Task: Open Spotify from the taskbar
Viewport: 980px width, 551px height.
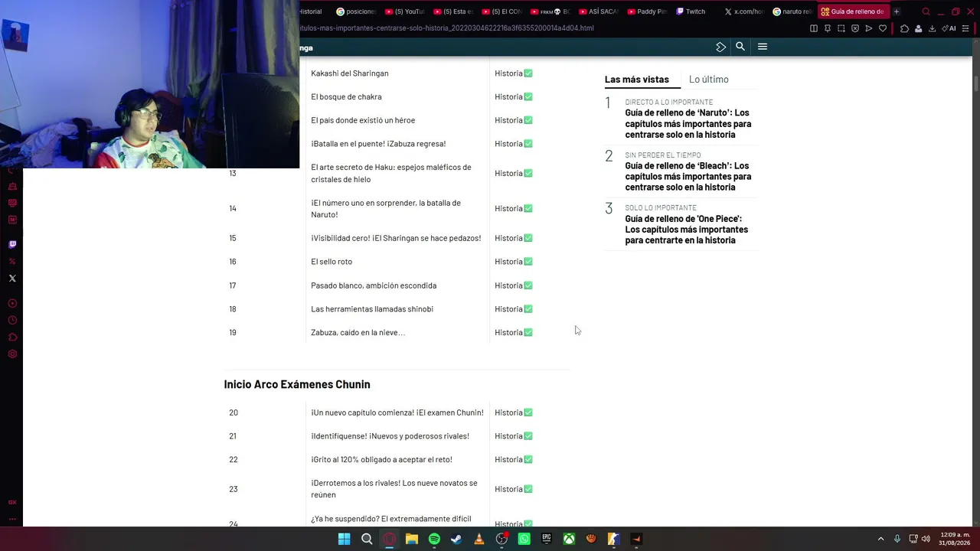Action: click(x=434, y=539)
